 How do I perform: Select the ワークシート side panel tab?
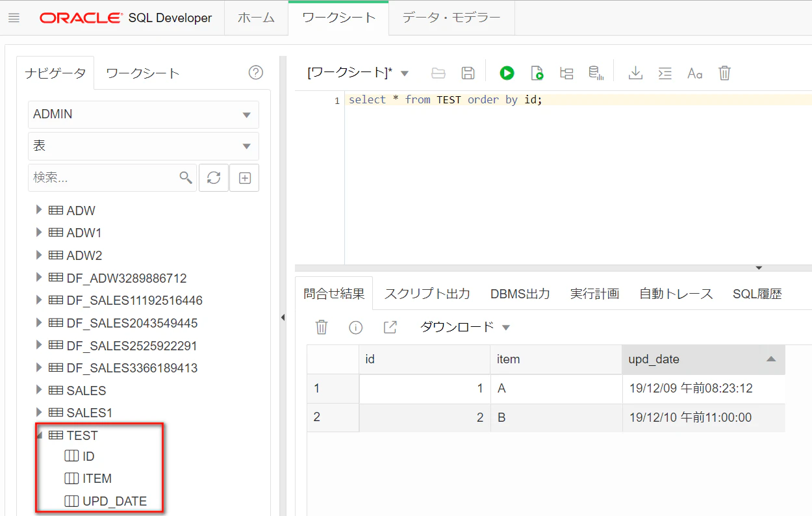(142, 73)
